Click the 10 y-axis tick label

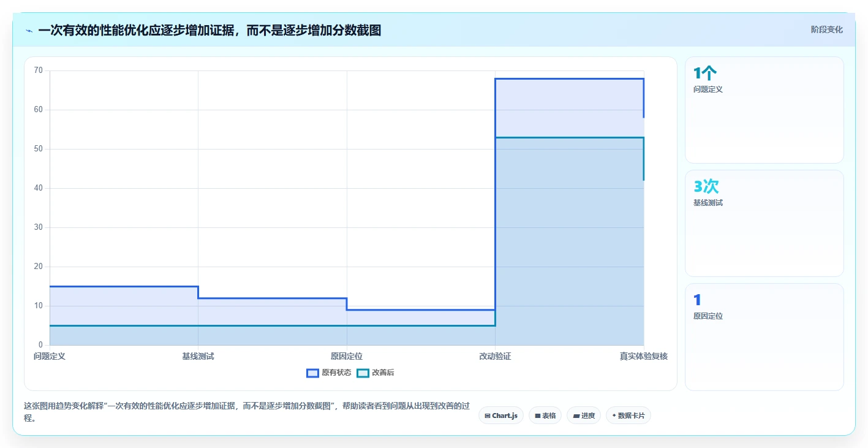click(38, 306)
